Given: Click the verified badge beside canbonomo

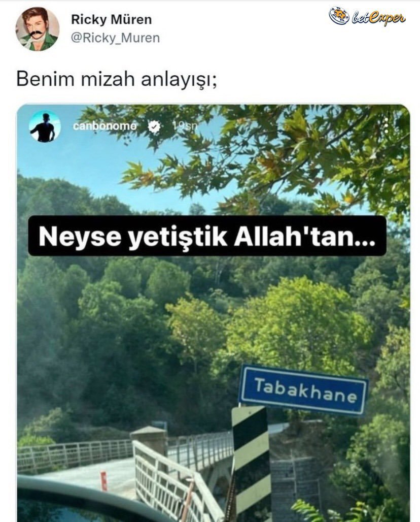Looking at the screenshot, I should point(154,126).
